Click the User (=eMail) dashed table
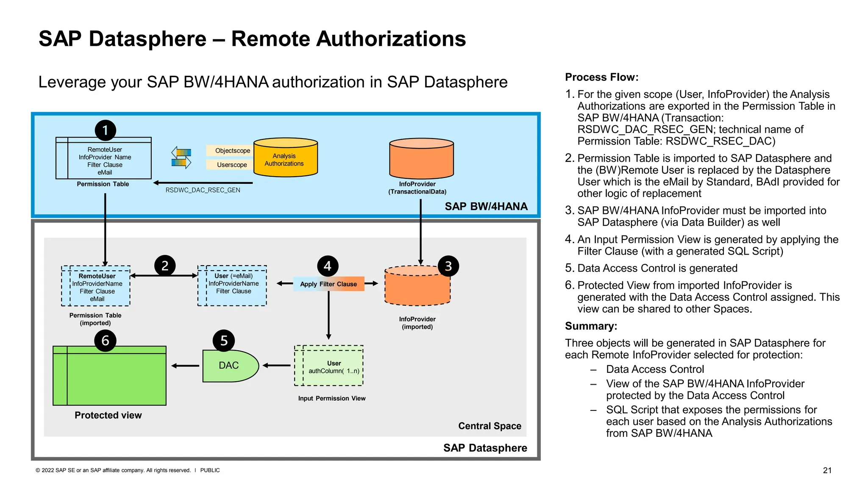This screenshot has width=868, height=488. 232,286
